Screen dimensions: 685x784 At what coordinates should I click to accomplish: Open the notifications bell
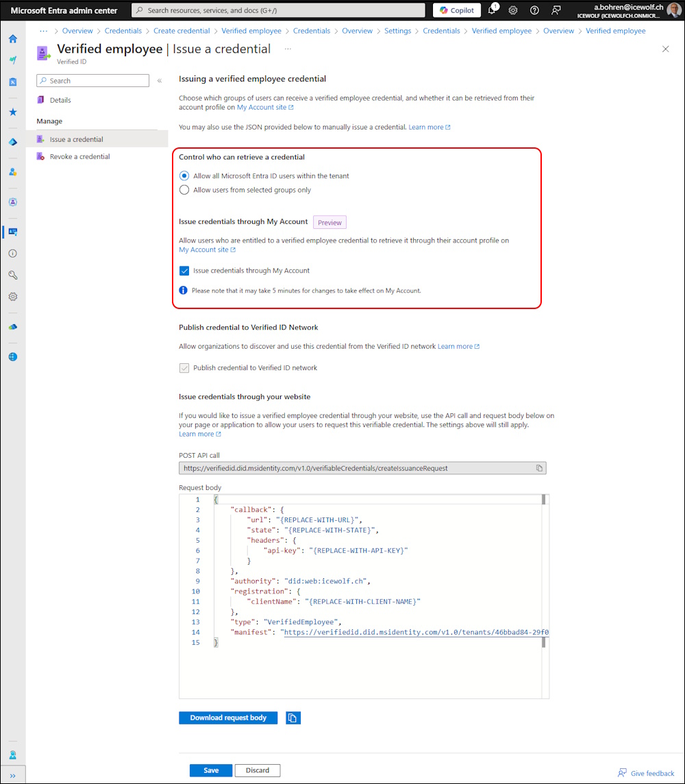click(x=492, y=10)
